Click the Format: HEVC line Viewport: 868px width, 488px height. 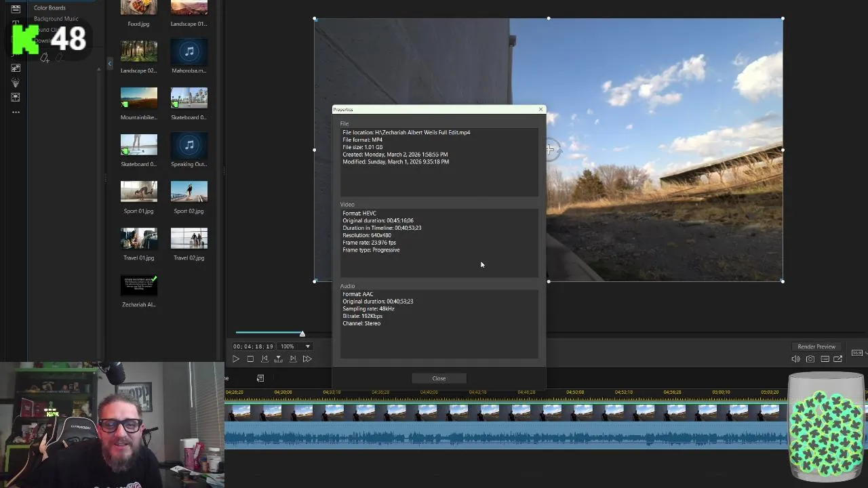click(359, 213)
